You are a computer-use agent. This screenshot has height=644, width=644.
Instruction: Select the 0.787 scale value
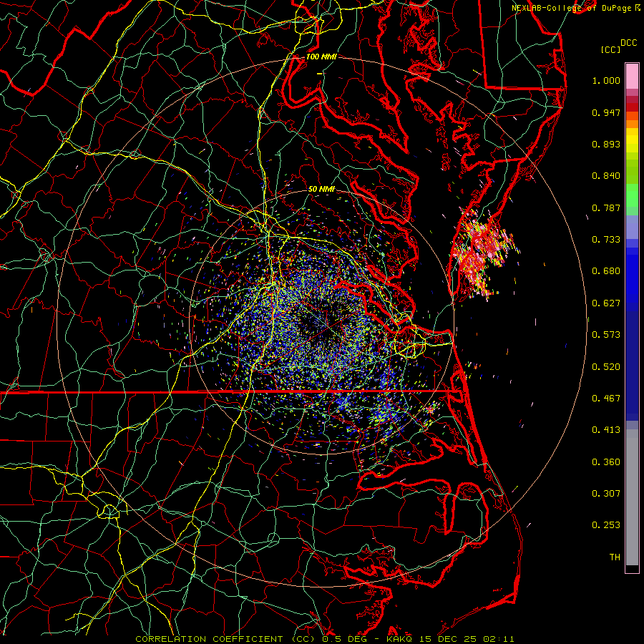tap(606, 208)
